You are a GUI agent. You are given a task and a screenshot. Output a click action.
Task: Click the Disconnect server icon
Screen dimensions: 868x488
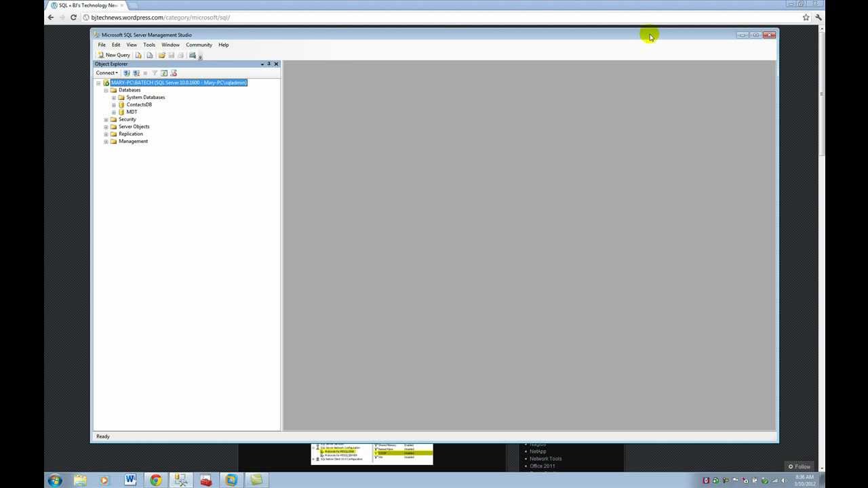click(136, 73)
